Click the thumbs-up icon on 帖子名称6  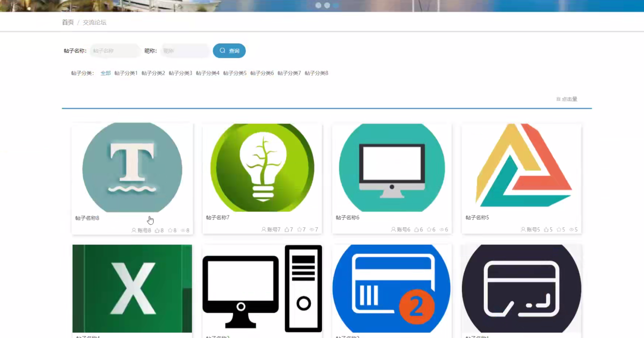pos(417,229)
